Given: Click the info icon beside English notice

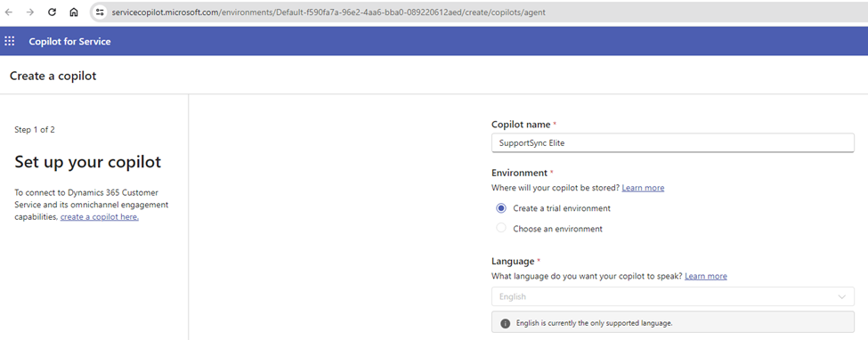Looking at the screenshot, I should point(505,323).
